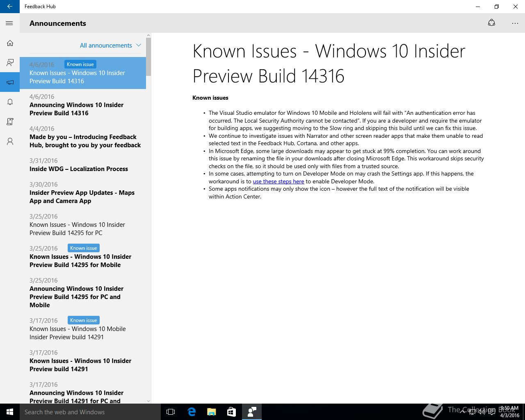525x420 pixels.
Task: Open File Explorer from the taskbar
Action: (x=212, y=412)
